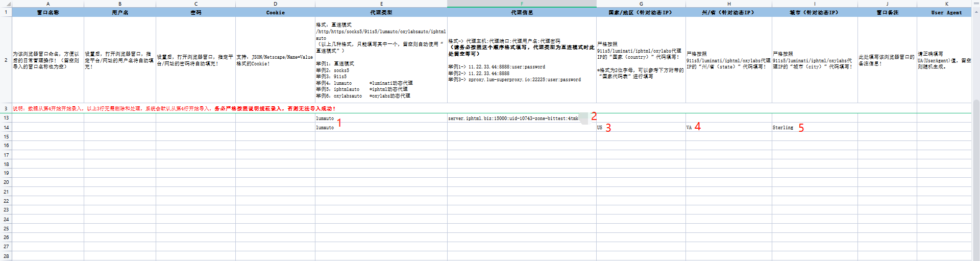Screen dimensions: 980x261
Task: Select the 'US' country cell
Action: (600, 128)
